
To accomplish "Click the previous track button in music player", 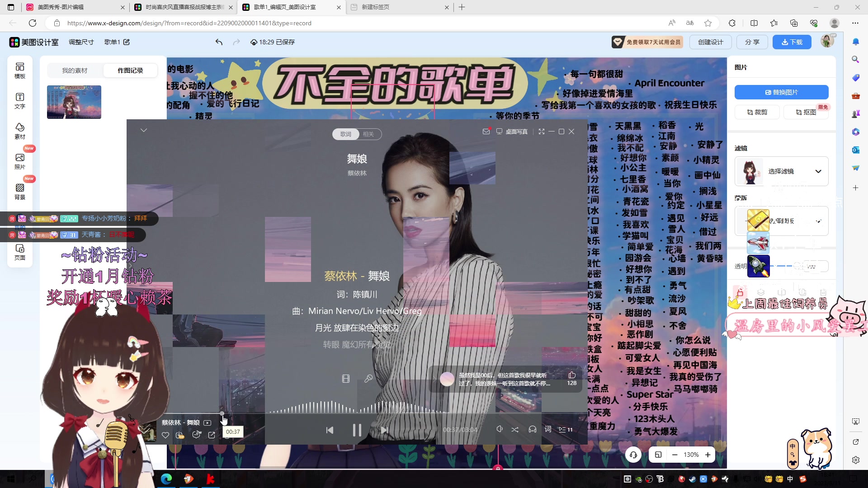I will (330, 430).
